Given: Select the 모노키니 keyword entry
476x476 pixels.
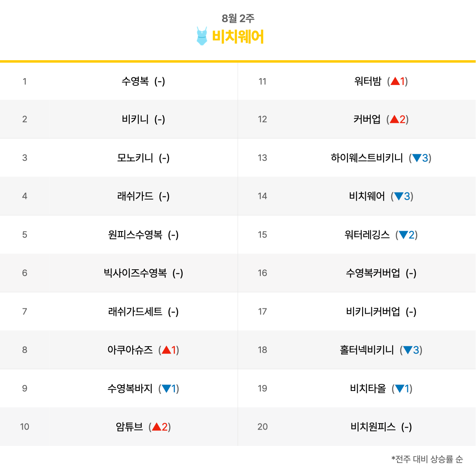Looking at the screenshot, I should (x=135, y=158).
